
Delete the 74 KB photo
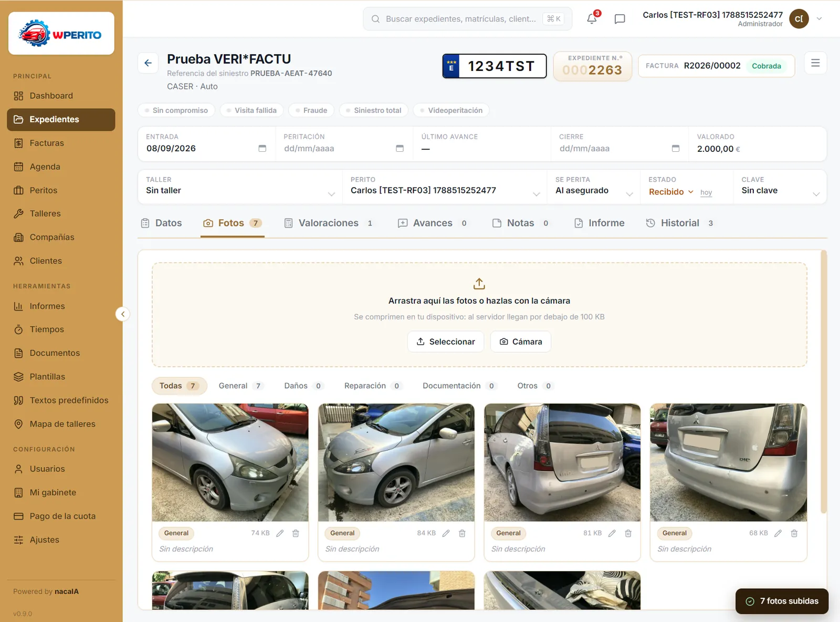(x=296, y=533)
